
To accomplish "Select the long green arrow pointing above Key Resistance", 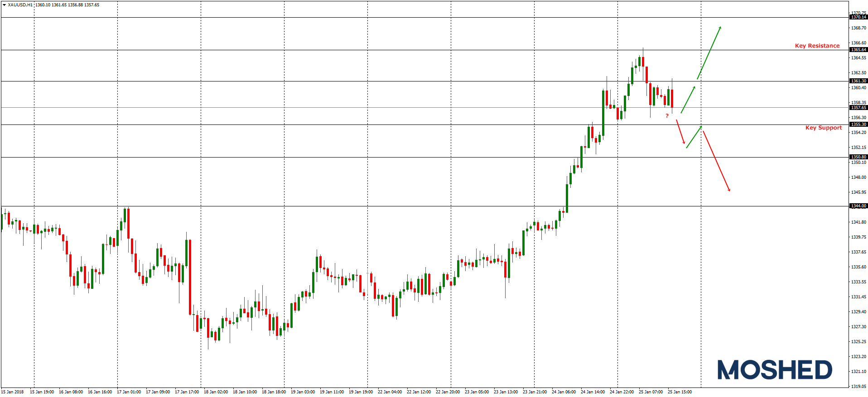I will coord(709,53).
